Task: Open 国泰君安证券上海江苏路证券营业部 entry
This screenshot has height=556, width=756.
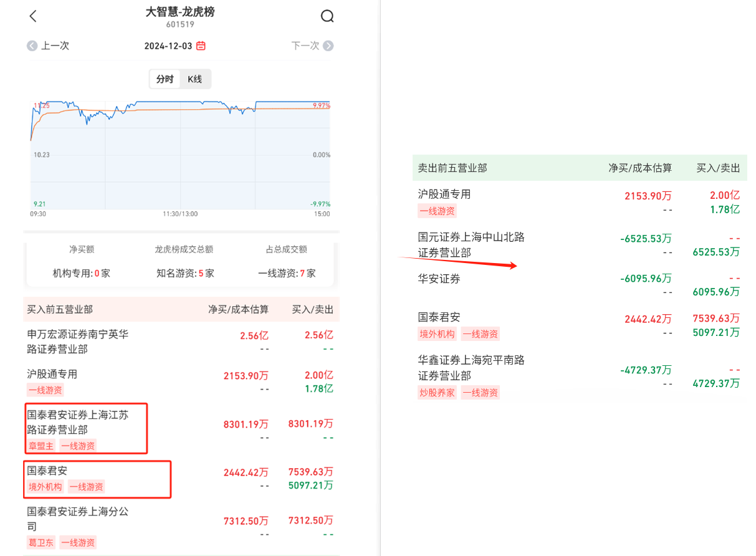Action: click(x=78, y=422)
